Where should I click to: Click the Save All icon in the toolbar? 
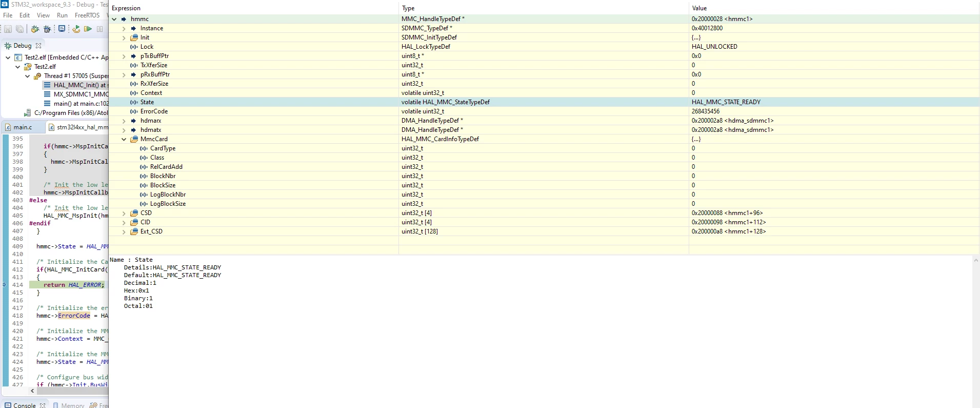(19, 29)
